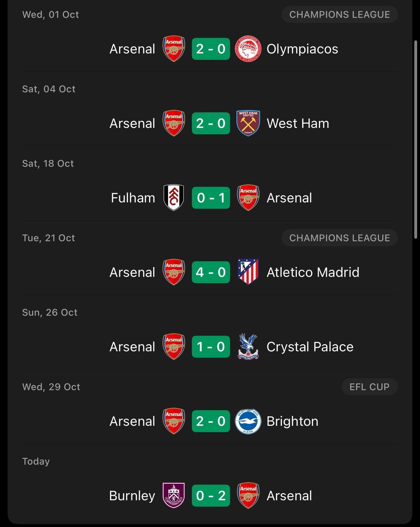Open the 0 - 1 Fulham match score
420x527 pixels.
click(x=211, y=198)
